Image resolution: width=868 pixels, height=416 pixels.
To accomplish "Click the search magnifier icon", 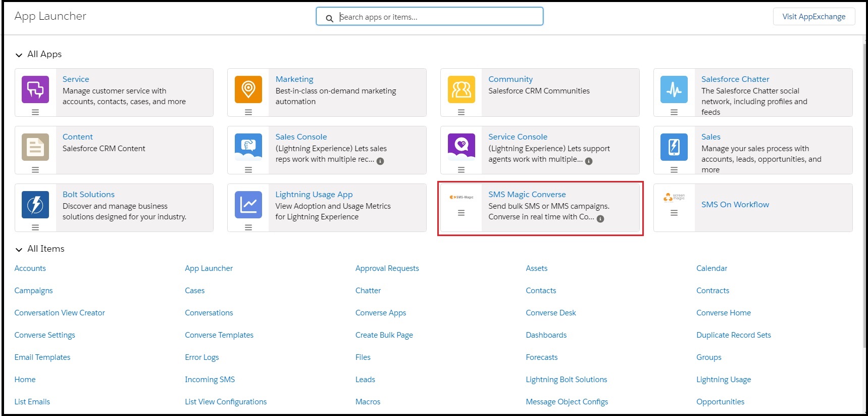I will pyautogui.click(x=329, y=18).
